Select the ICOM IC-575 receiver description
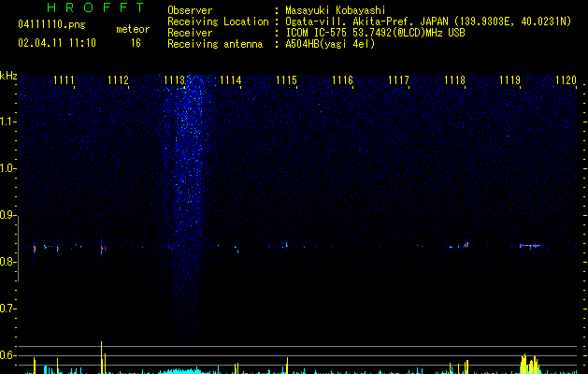 click(375, 33)
